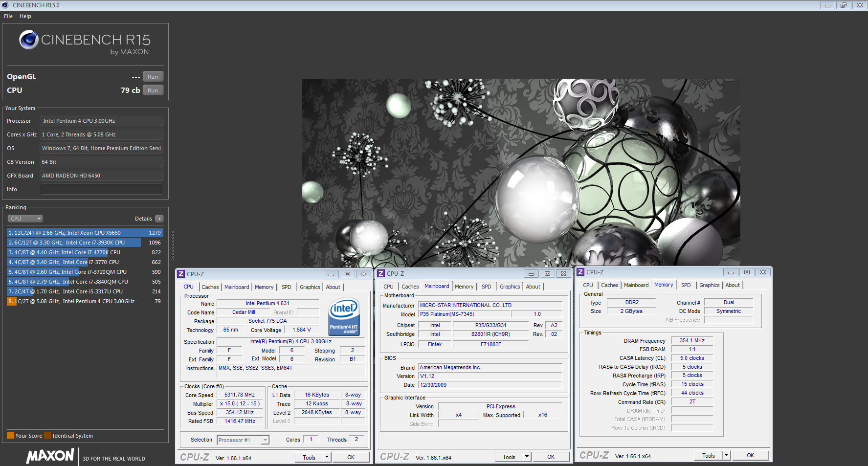Select Xeon X5650 ranking entry
This screenshot has height=466, width=868.
click(84, 233)
